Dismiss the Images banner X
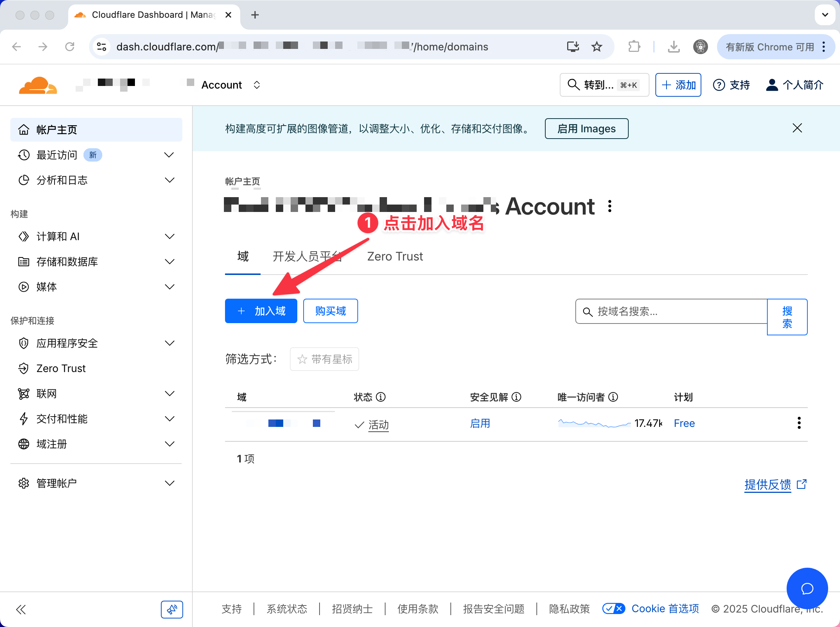The image size is (840, 627). [797, 128]
